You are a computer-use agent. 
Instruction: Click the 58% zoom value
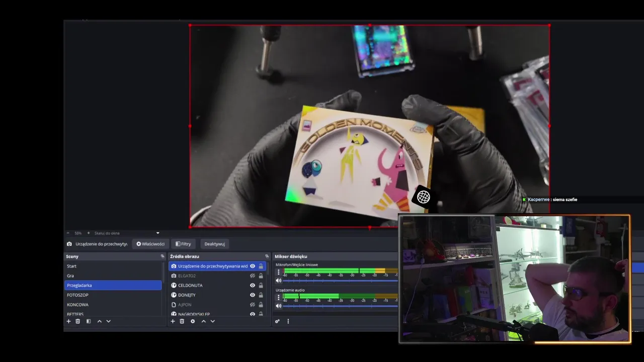click(x=78, y=233)
